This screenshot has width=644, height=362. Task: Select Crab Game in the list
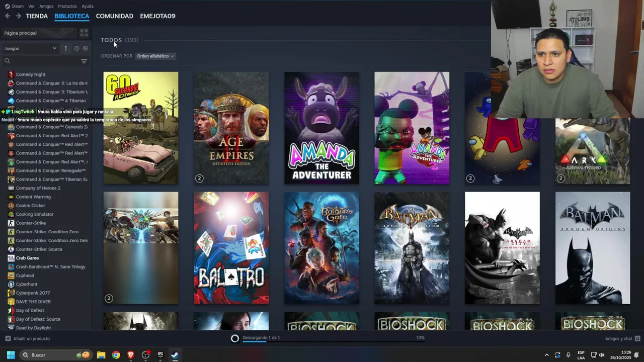click(27, 258)
